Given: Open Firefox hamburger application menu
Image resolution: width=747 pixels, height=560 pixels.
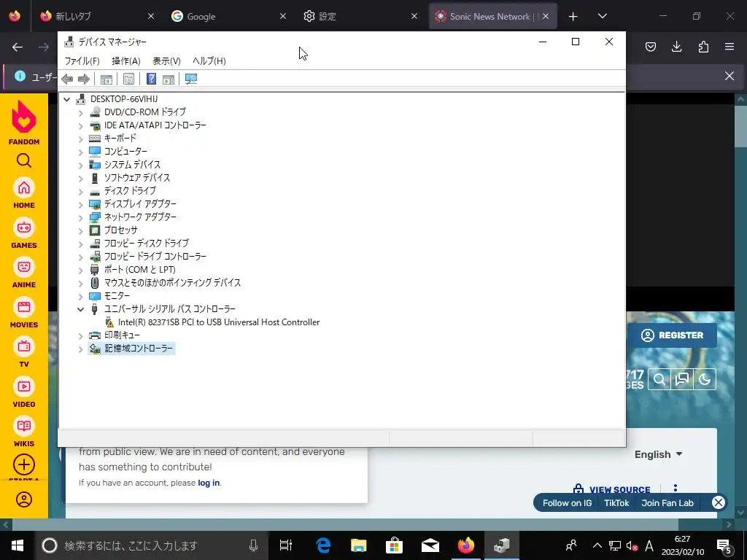Looking at the screenshot, I should pyautogui.click(x=729, y=47).
